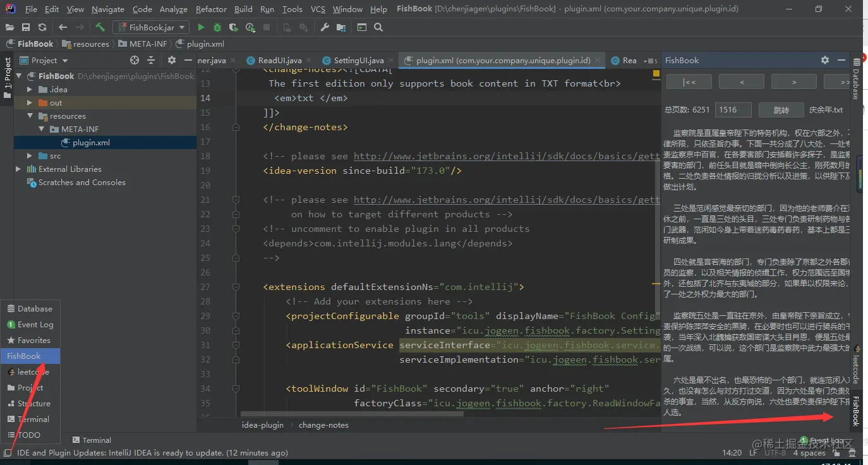868x465 pixels.
Task: Open the FishBook.jar run configuration dropdown
Action: tap(150, 27)
